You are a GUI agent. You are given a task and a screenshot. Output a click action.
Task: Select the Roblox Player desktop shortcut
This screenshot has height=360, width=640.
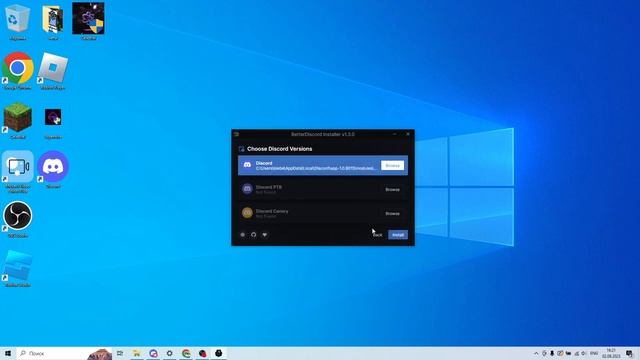53,71
